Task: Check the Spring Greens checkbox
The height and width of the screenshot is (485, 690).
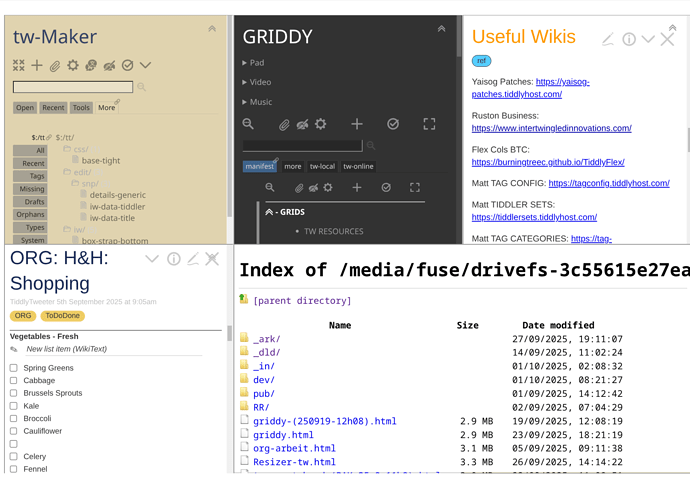Action: (14, 368)
